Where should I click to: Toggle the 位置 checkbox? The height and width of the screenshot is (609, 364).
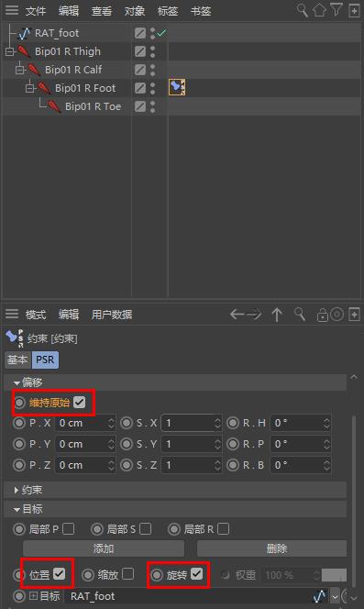click(60, 573)
